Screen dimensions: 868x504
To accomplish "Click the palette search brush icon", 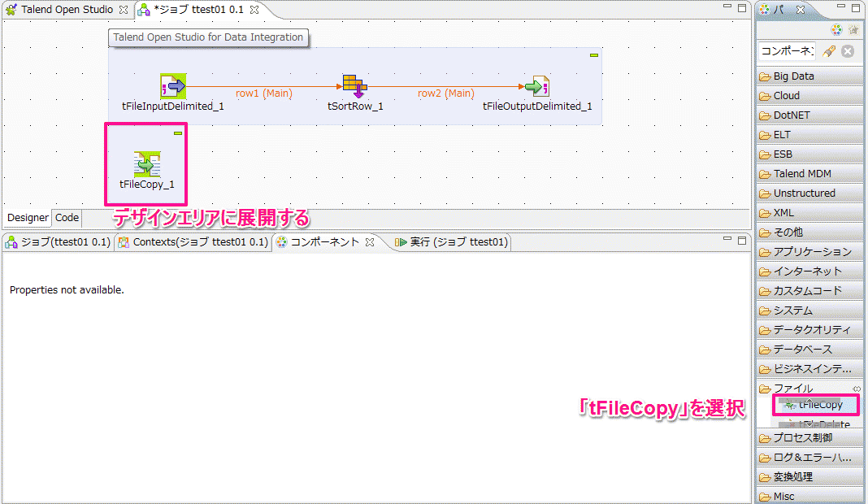I will tap(829, 51).
